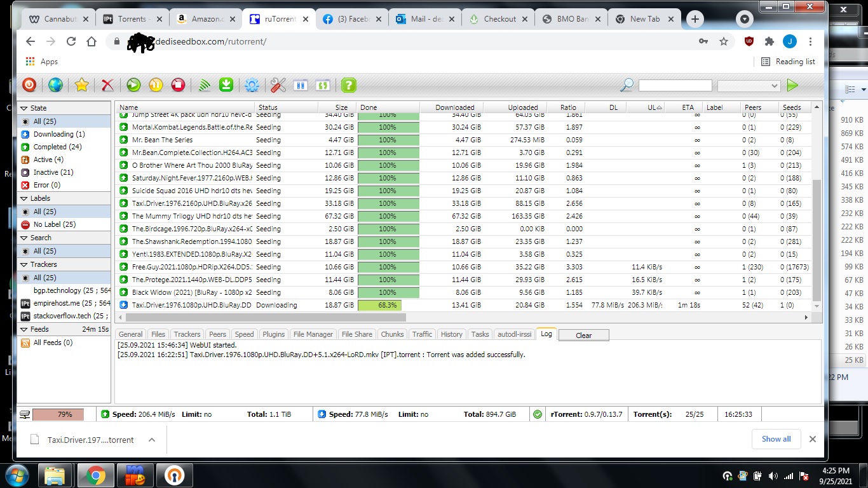Select The Mummy Trilogy UHD torrent row
Viewport: 868px width, 488px height.
coord(462,216)
